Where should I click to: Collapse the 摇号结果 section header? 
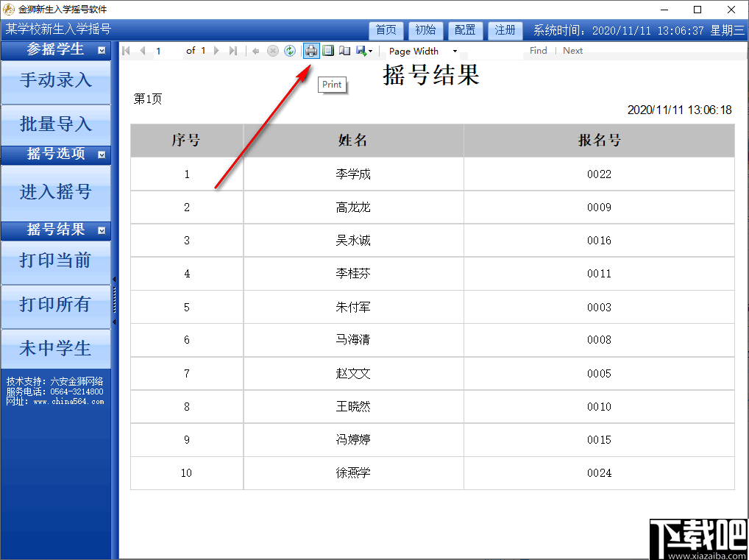click(x=56, y=230)
